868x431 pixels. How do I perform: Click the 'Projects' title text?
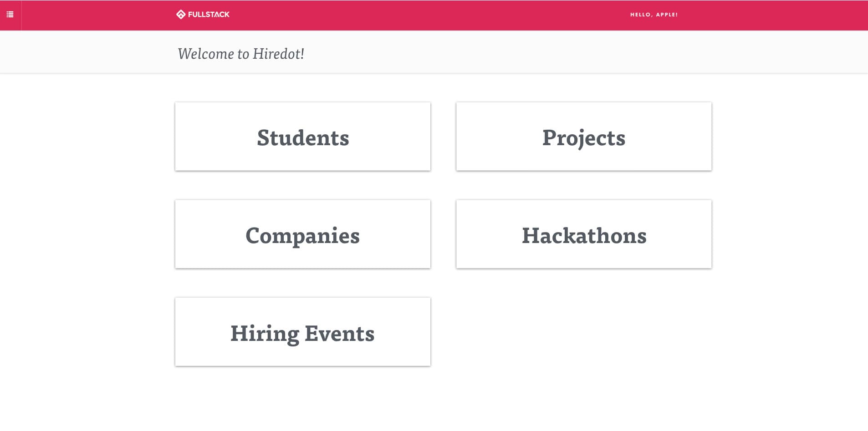coord(583,137)
